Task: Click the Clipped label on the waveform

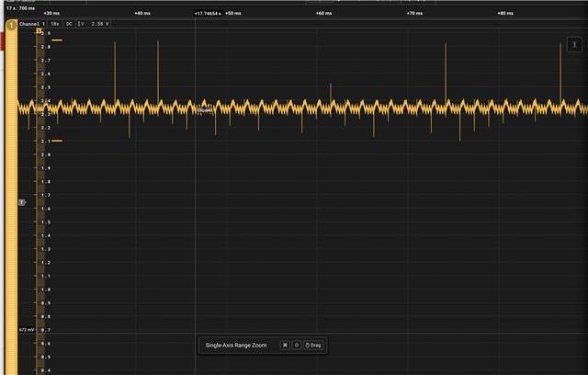Action: pos(205,110)
